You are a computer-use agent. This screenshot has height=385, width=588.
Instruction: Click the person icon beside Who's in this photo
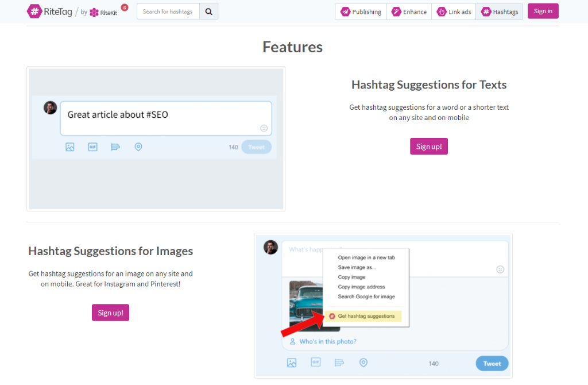[292, 341]
